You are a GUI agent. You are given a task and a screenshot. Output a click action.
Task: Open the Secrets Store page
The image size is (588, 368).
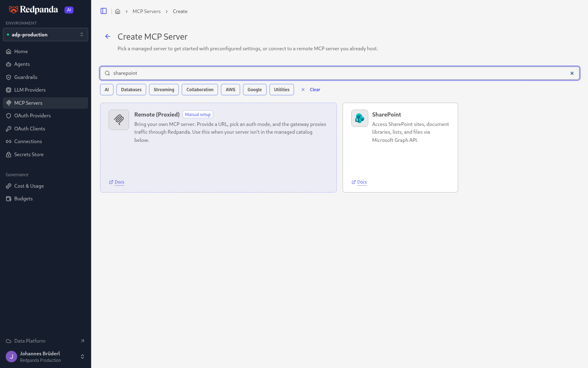click(x=45, y=155)
